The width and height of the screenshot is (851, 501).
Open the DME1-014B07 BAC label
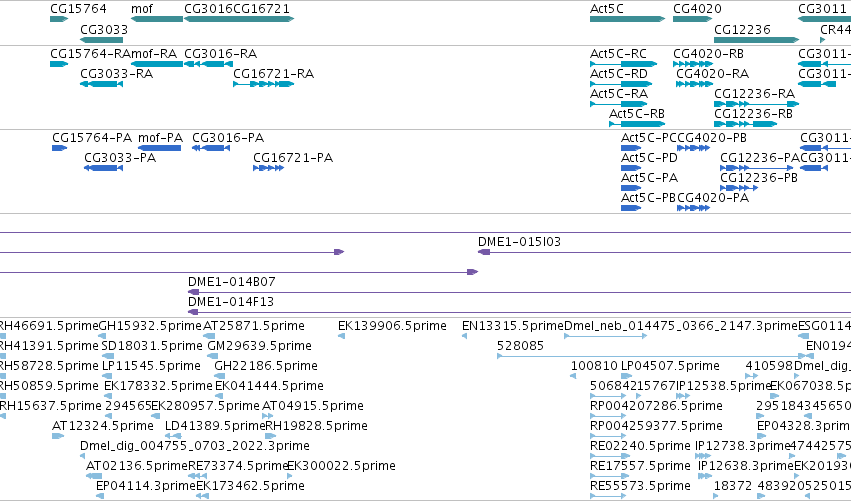[232, 281]
